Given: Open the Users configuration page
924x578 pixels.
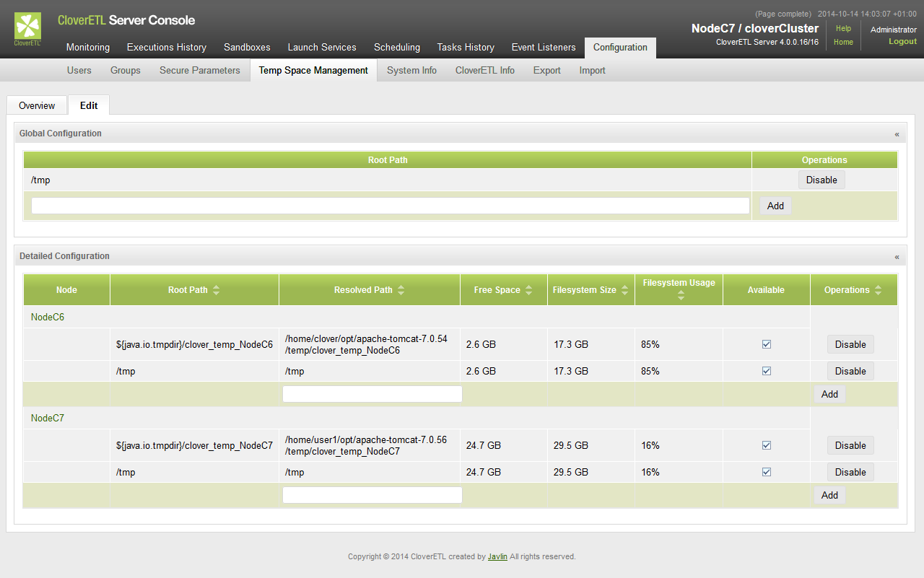Looking at the screenshot, I should [x=79, y=70].
